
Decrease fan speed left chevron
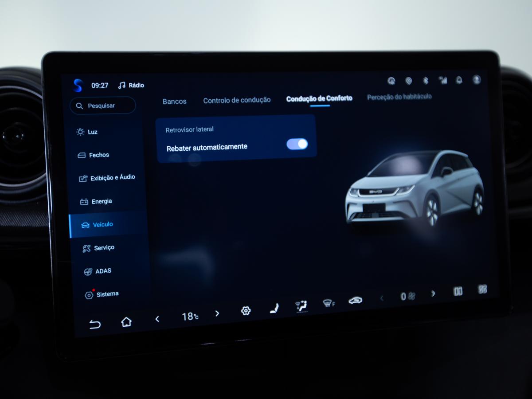pyautogui.click(x=382, y=298)
